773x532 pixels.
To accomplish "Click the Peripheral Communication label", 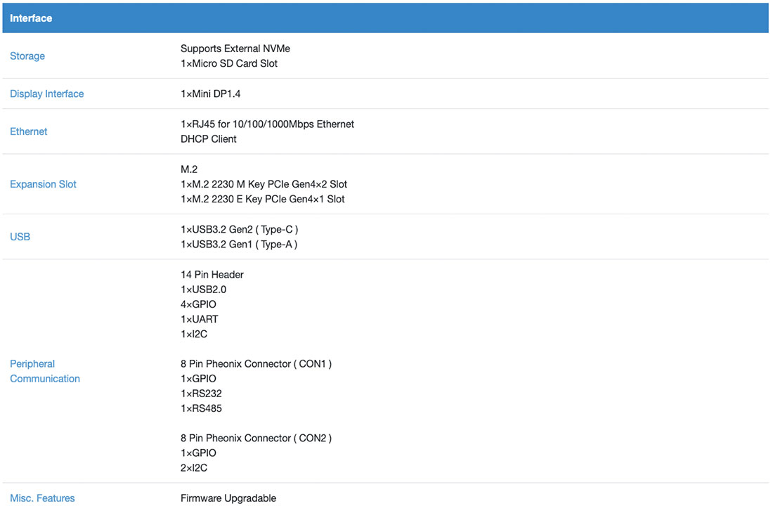I will coord(44,371).
